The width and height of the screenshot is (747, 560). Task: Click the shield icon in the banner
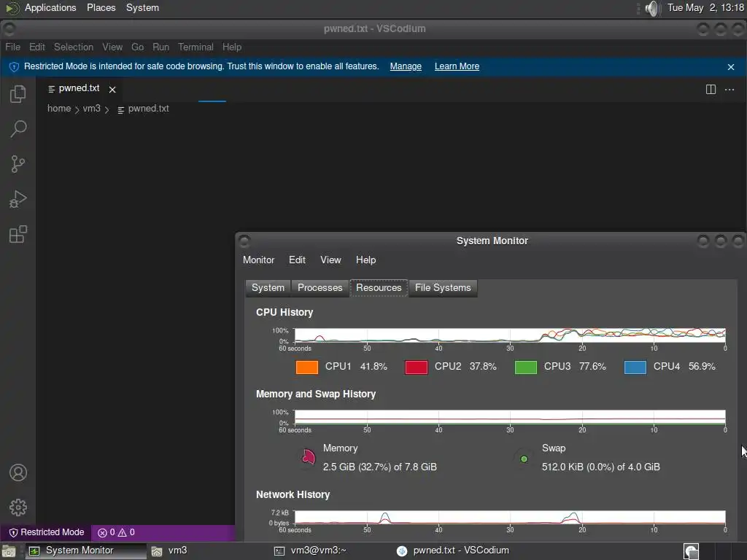14,66
